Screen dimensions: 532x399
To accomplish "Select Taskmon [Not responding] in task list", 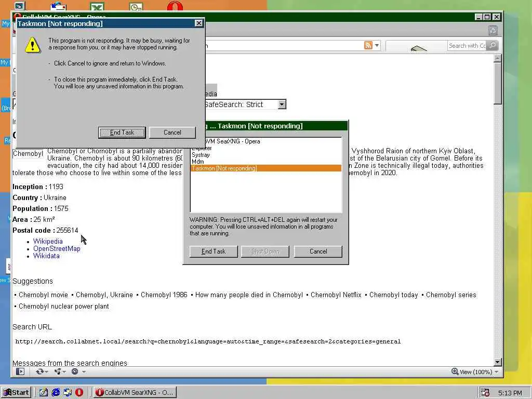I will point(266,168).
